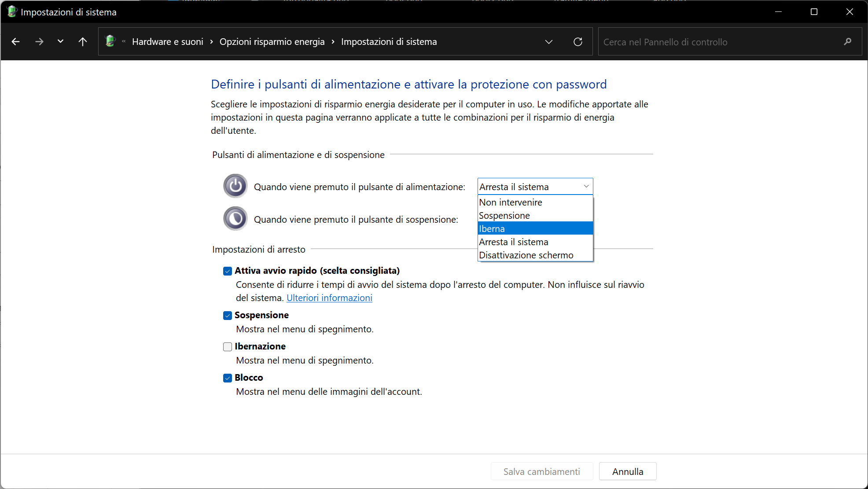The height and width of the screenshot is (489, 868).
Task: Click the Impostazioni di sistema title bar icon
Action: (12, 12)
